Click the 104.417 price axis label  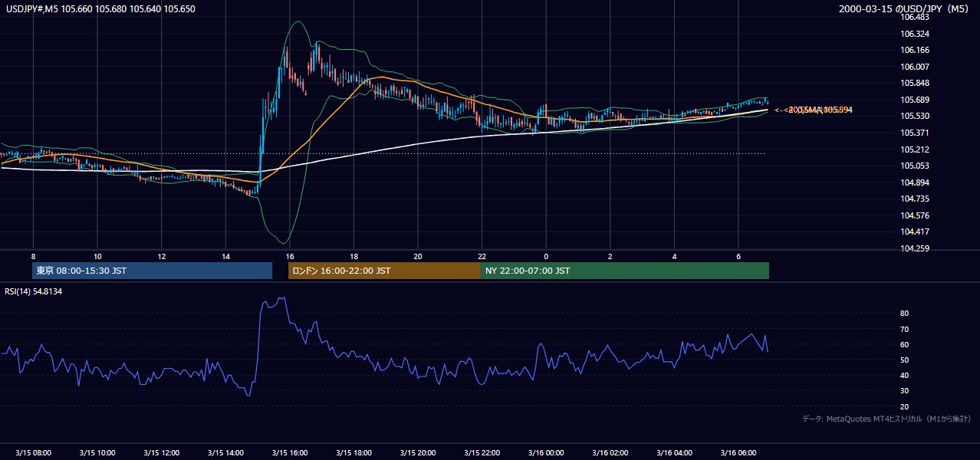pos(916,232)
